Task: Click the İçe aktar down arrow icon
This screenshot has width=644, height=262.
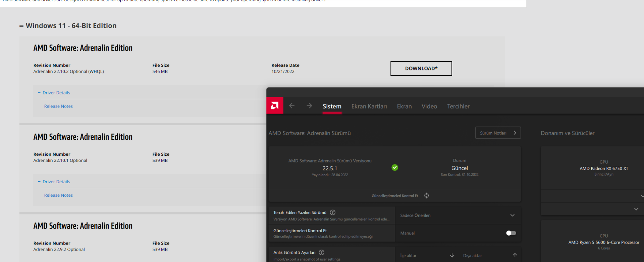Action: coord(452,256)
